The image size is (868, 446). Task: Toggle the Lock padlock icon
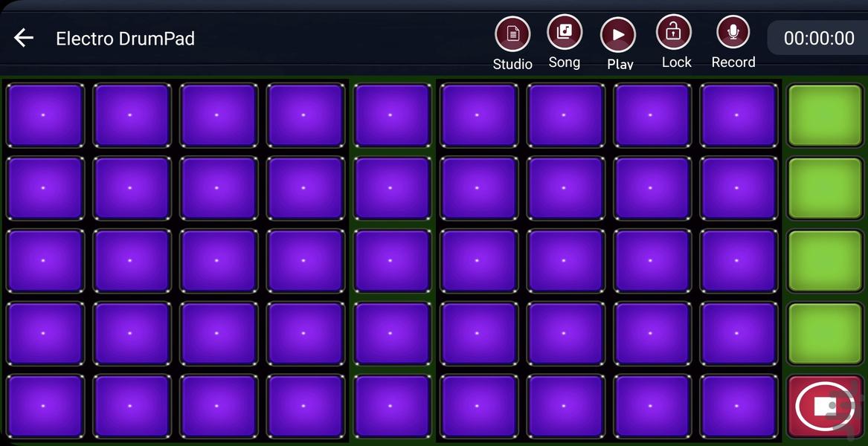pos(673,33)
